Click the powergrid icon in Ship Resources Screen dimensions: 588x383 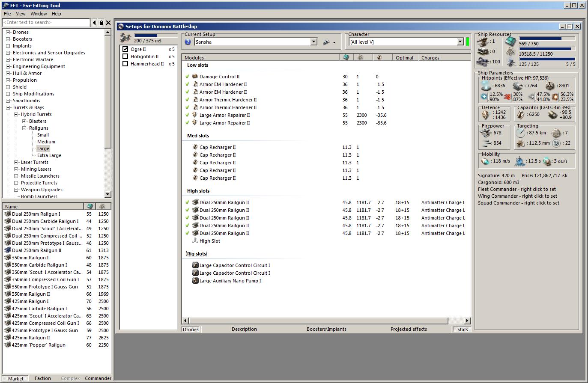click(510, 52)
